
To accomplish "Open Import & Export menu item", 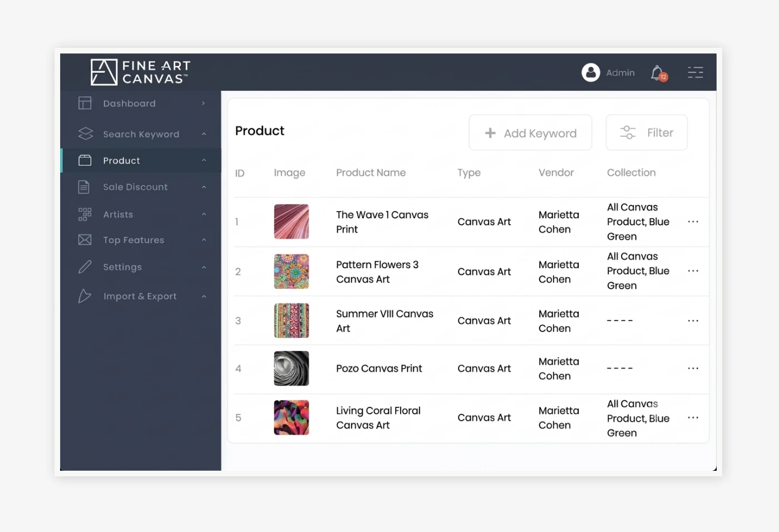I will pyautogui.click(x=141, y=296).
